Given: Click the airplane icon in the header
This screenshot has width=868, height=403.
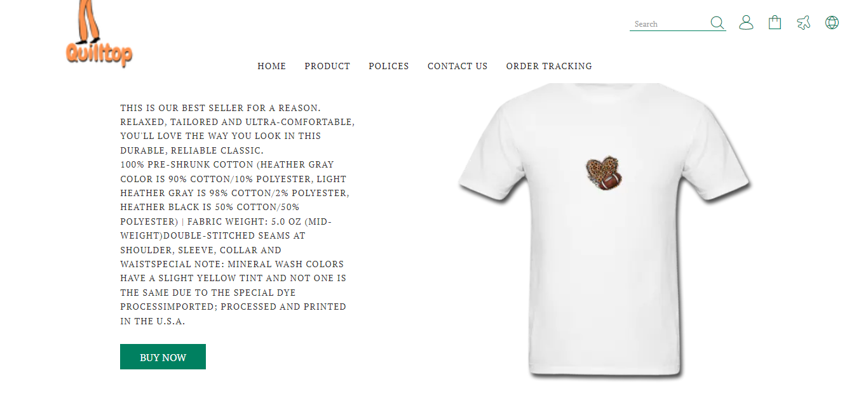Looking at the screenshot, I should point(804,23).
